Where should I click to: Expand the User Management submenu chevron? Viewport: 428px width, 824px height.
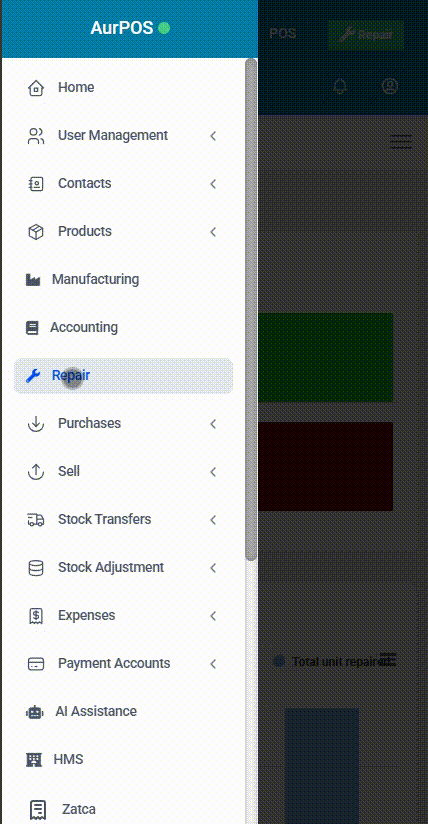213,136
